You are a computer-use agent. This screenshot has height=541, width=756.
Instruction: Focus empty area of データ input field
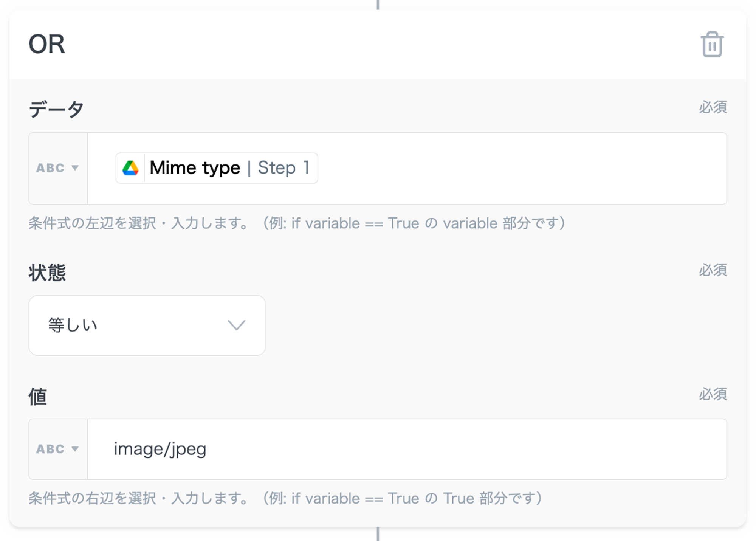point(522,168)
